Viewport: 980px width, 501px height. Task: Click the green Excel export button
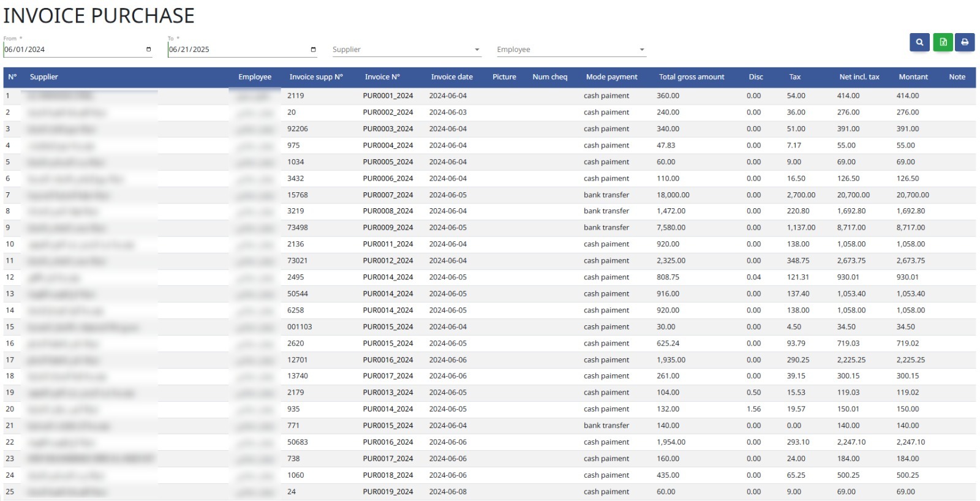(x=943, y=42)
